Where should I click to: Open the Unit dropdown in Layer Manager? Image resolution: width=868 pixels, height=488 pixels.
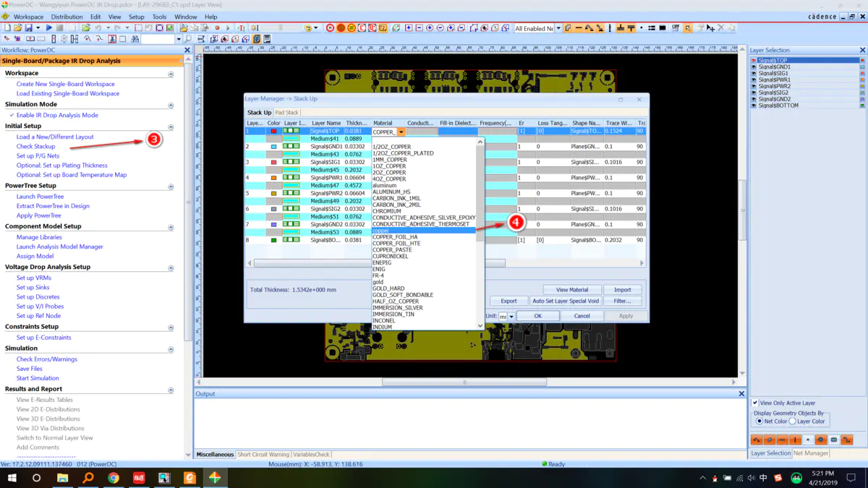(511, 317)
